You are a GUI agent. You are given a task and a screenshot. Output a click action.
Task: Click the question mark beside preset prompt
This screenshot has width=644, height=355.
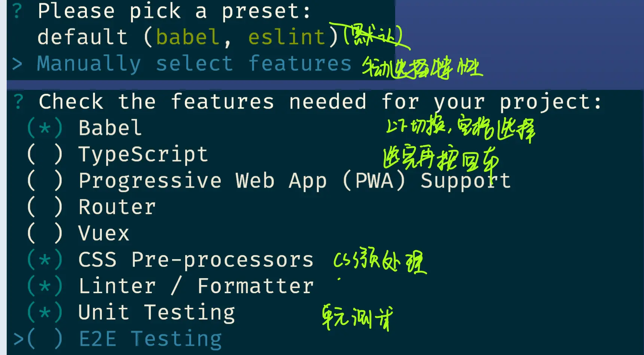17,10
